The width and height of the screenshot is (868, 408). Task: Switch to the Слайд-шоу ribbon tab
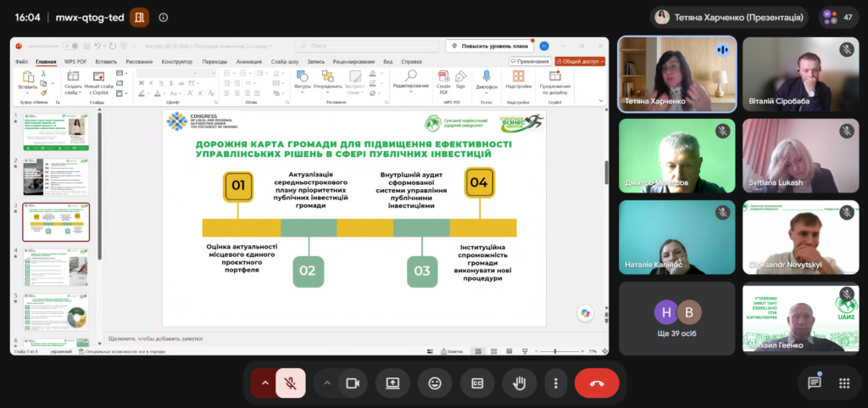click(x=285, y=61)
